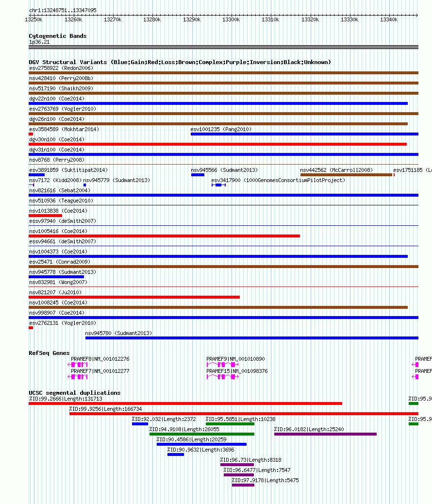The width and height of the screenshot is (432, 504).
Task: Select the nsv1013838 (Coe2014) label
Action: coord(58,211)
